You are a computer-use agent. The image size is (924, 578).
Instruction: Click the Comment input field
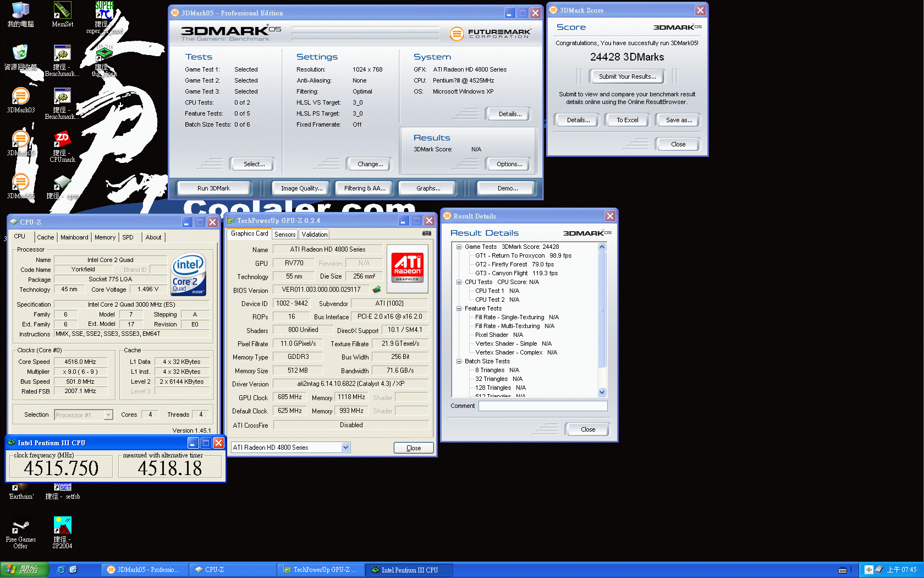pos(543,406)
